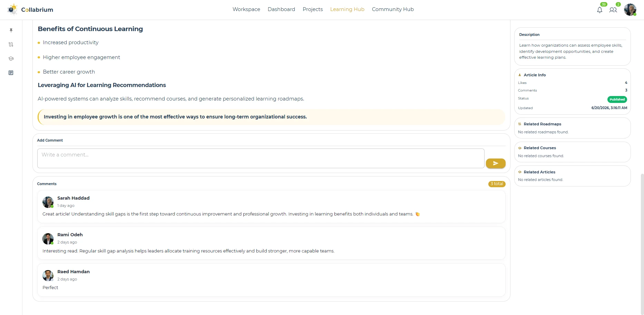Click the 'Perfect' comment text

tap(50, 287)
